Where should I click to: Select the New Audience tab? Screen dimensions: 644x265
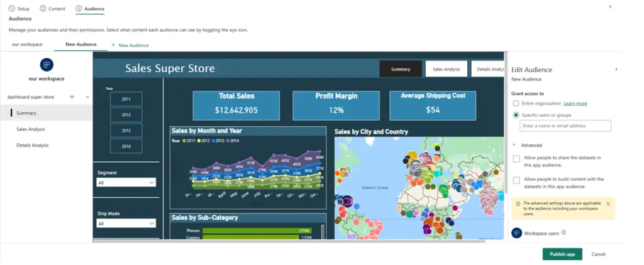pyautogui.click(x=81, y=45)
